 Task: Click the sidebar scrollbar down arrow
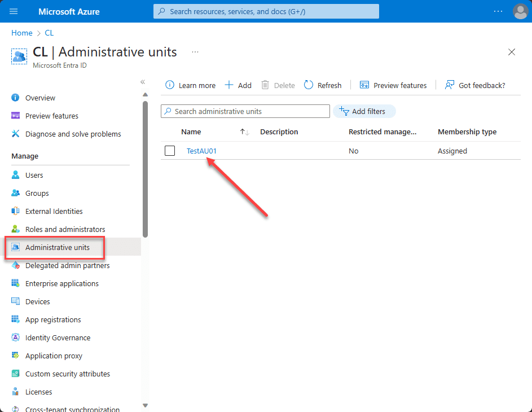coord(145,405)
